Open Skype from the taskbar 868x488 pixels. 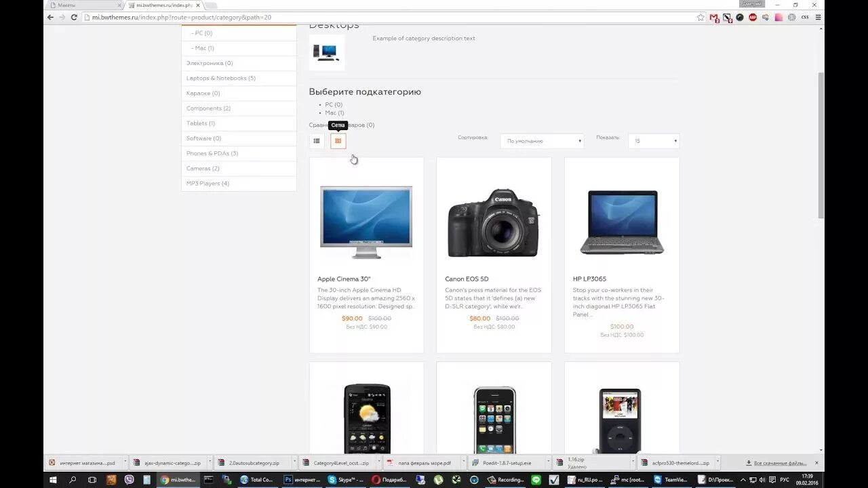tap(345, 480)
